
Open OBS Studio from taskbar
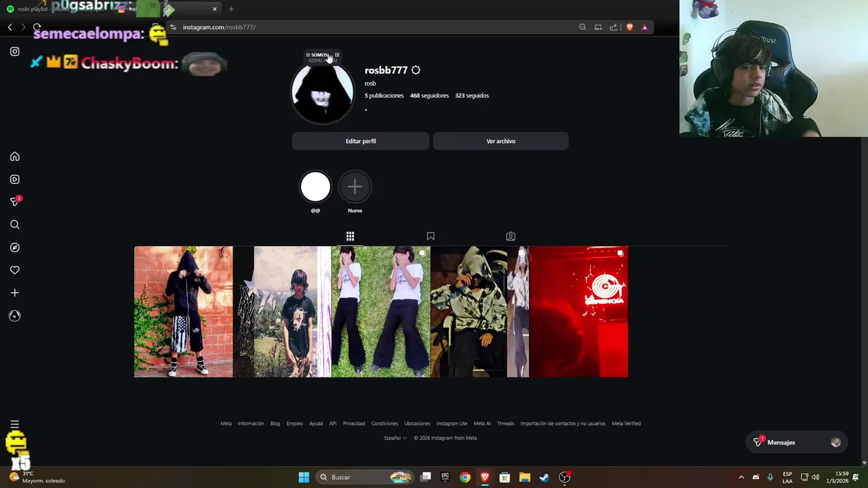coord(564,477)
